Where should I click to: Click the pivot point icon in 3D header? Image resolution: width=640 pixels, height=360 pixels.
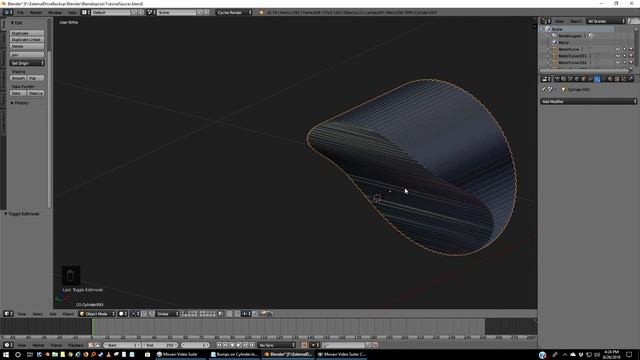(x=135, y=313)
